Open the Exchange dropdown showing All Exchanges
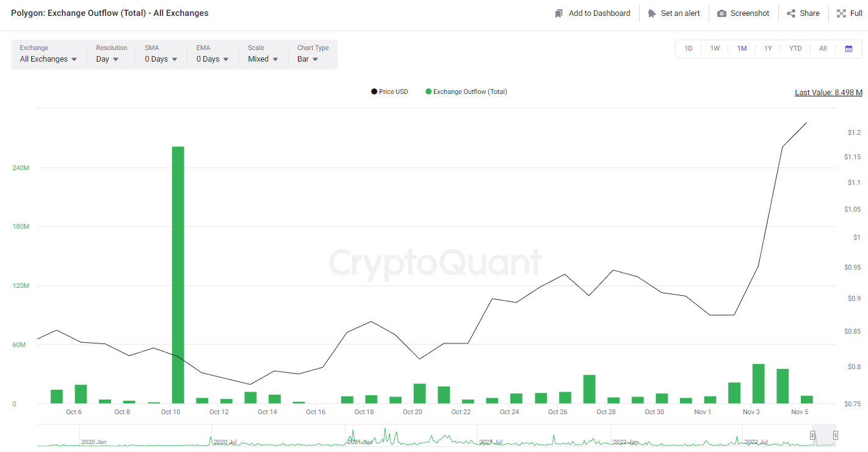The image size is (868, 452). click(48, 59)
